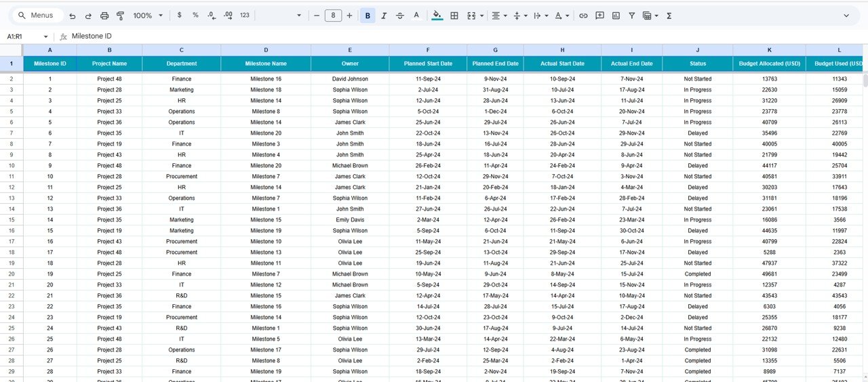Open the Functions sigma icon
The image size is (868, 382).
pyautogui.click(x=669, y=16)
